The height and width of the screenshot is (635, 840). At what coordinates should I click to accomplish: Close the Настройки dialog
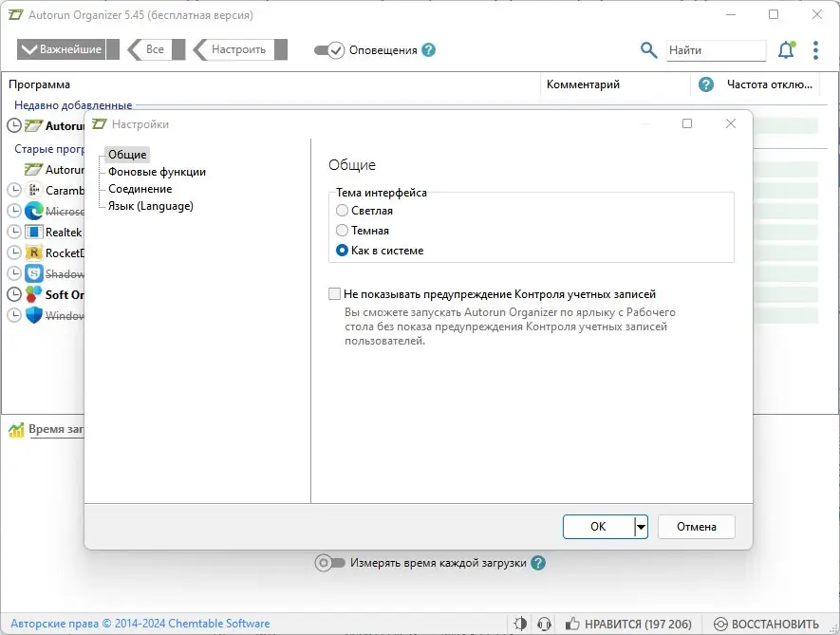pyautogui.click(x=731, y=123)
